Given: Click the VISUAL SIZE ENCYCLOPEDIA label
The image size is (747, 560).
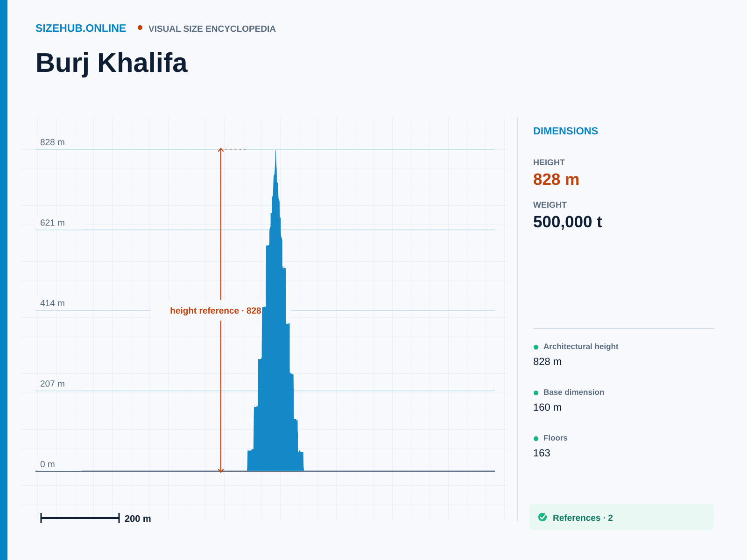Looking at the screenshot, I should [x=212, y=29].
